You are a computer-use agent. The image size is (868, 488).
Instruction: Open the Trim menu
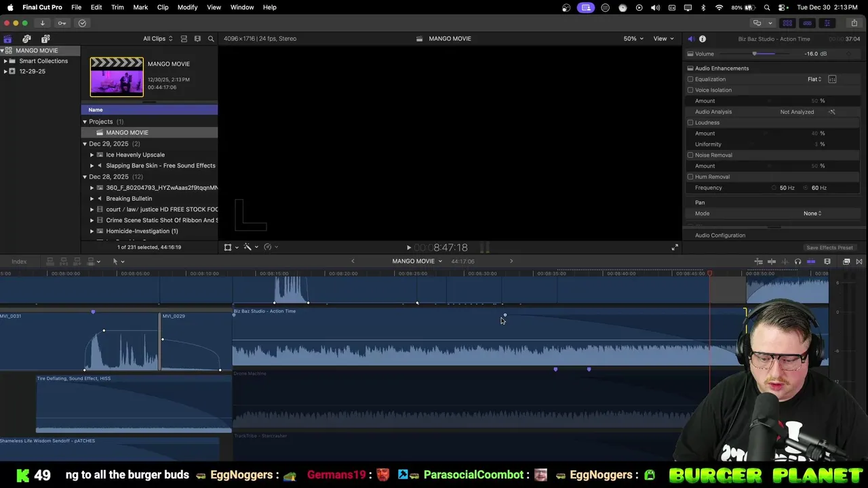click(117, 7)
